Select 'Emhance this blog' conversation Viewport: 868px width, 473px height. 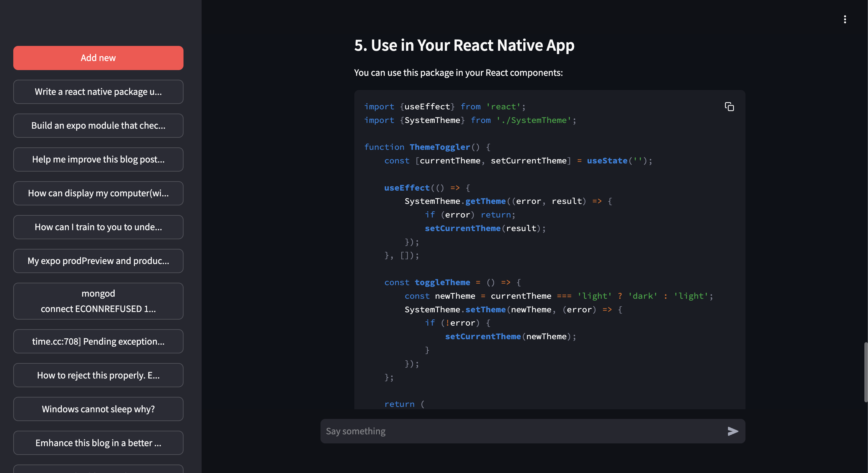coord(98,443)
